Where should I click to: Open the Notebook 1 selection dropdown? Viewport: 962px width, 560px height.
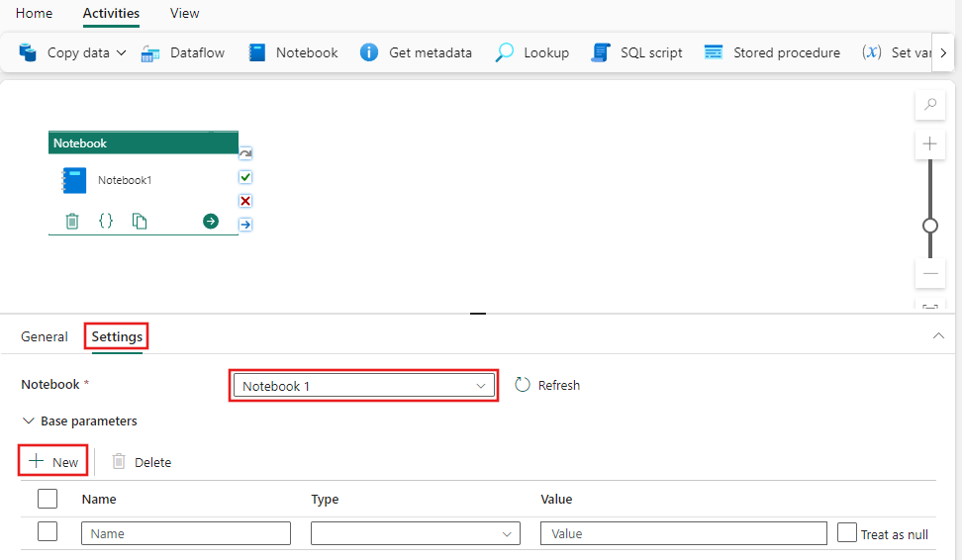pos(363,386)
